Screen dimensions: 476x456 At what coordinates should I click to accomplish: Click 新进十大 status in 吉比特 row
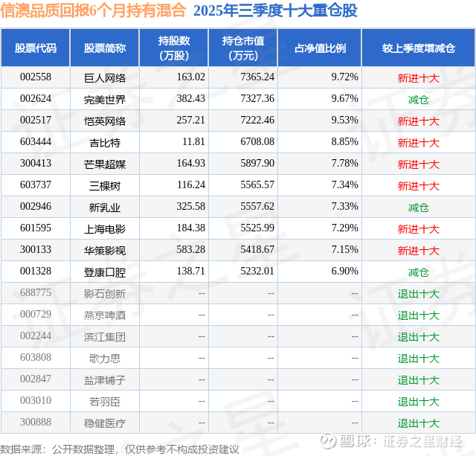pyautogui.click(x=419, y=143)
